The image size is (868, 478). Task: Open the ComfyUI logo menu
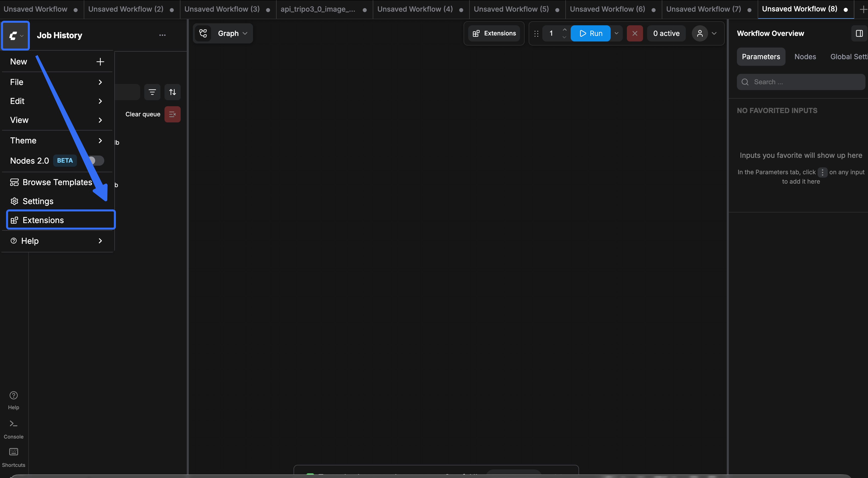(15, 35)
